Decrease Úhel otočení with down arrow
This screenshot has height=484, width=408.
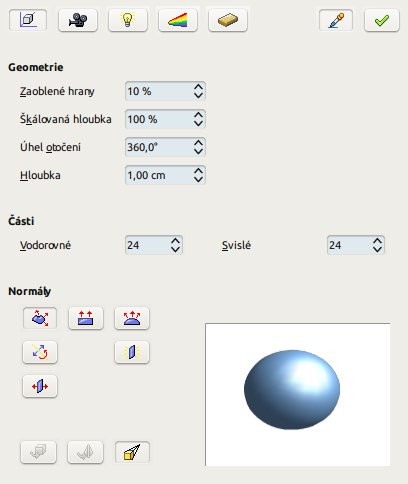click(x=198, y=151)
